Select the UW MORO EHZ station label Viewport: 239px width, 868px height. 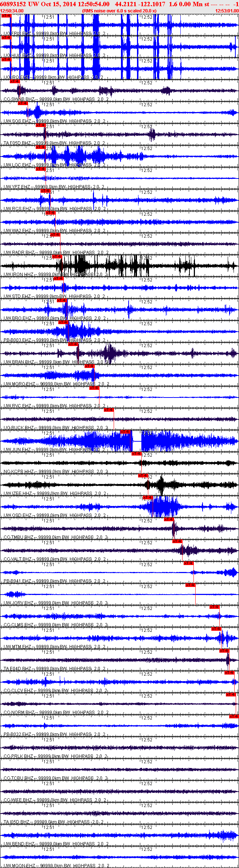coord(56,384)
